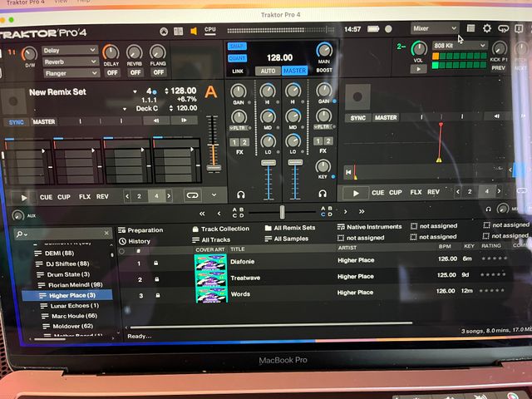Open the History favorite
This screenshot has width=532, height=399.
coord(135,241)
